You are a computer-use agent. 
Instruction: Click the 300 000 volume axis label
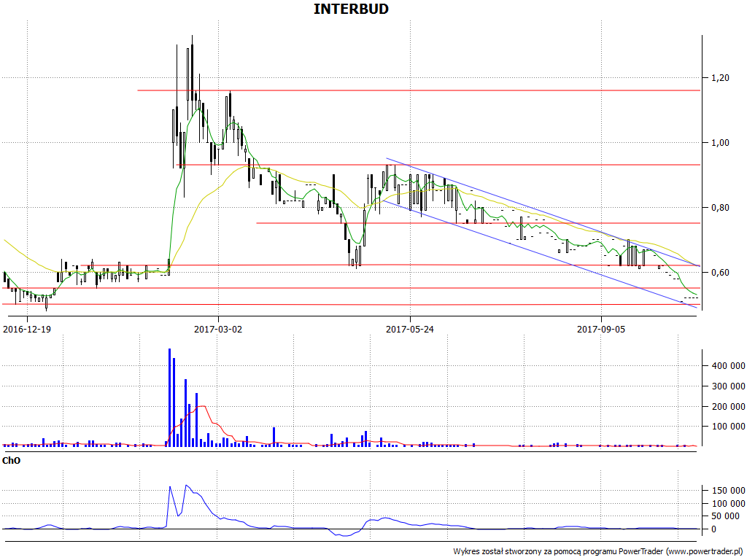coord(729,386)
